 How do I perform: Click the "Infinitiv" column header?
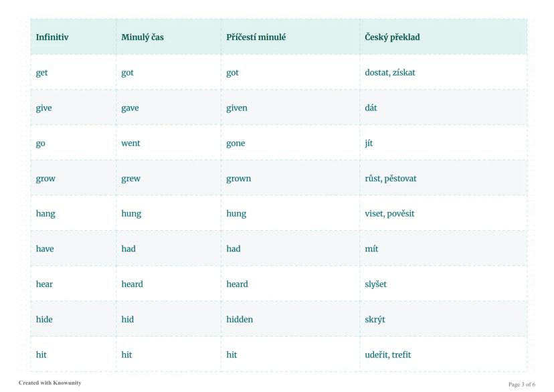[52, 37]
